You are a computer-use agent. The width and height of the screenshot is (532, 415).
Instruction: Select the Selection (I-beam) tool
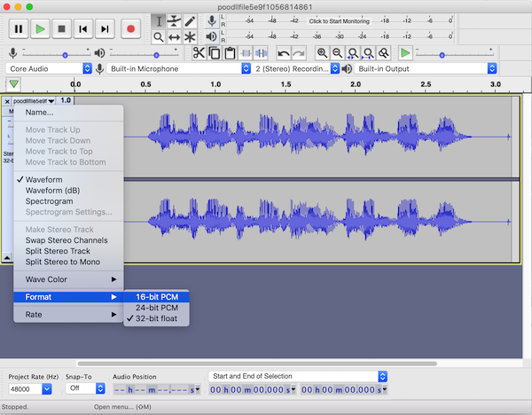159,21
